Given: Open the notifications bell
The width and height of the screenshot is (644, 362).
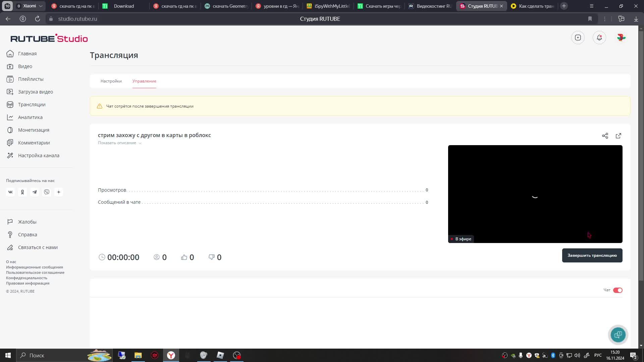Looking at the screenshot, I should [599, 38].
